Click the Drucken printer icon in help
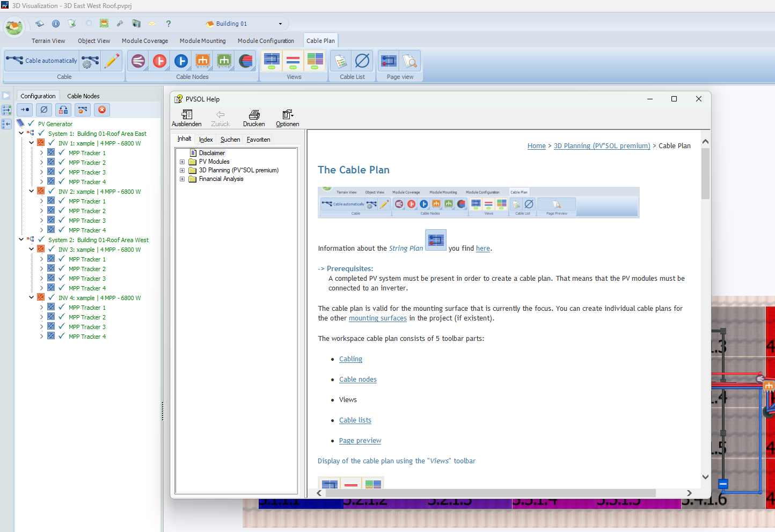775x532 pixels. (254, 118)
